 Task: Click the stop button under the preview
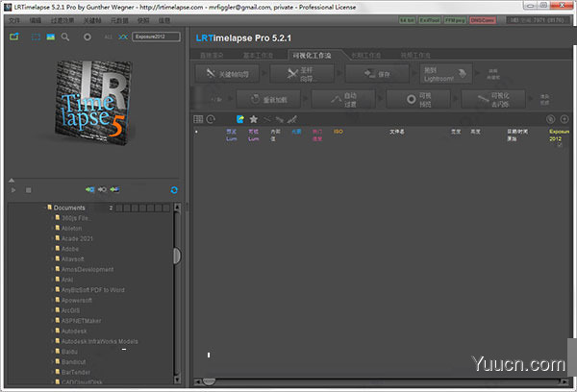[x=28, y=190]
